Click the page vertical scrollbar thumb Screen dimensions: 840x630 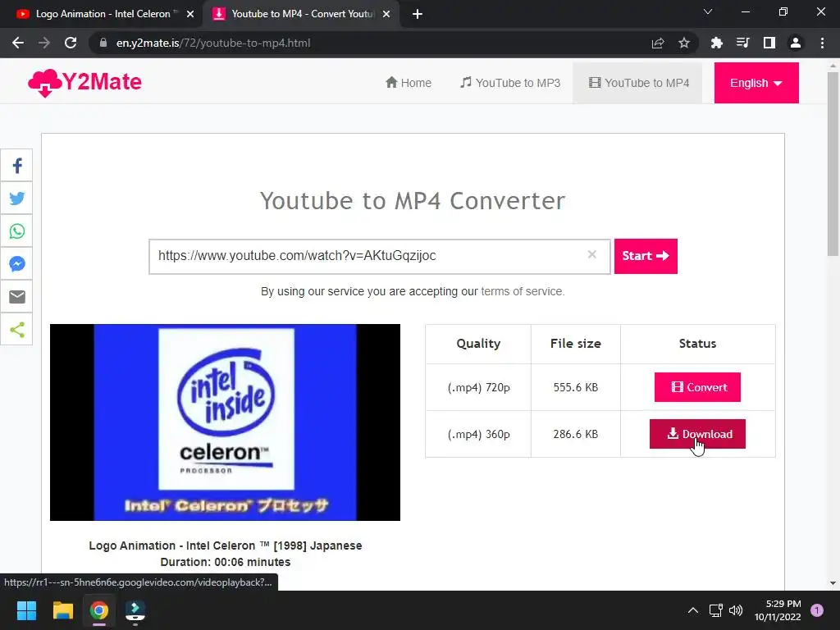click(833, 163)
